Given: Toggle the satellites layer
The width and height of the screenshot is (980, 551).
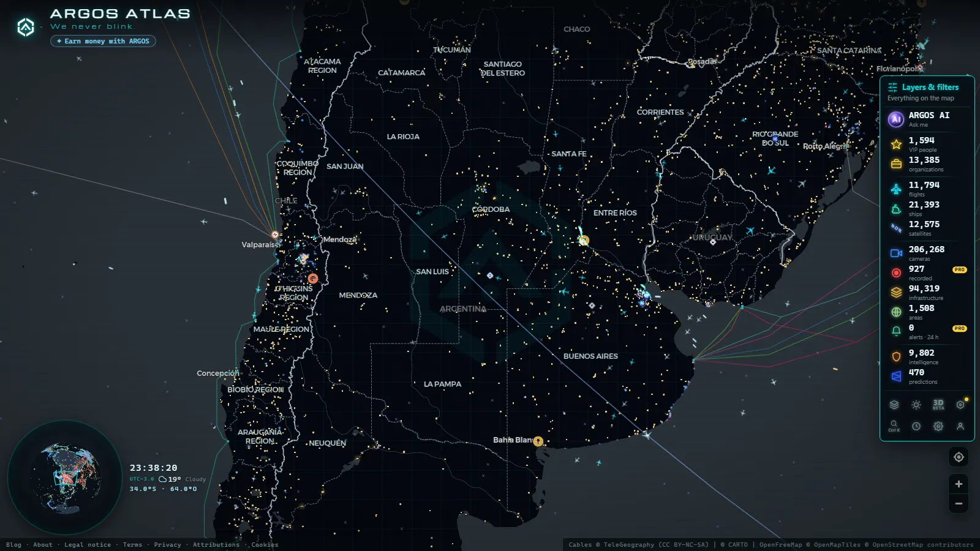Looking at the screenshot, I should coord(927,228).
